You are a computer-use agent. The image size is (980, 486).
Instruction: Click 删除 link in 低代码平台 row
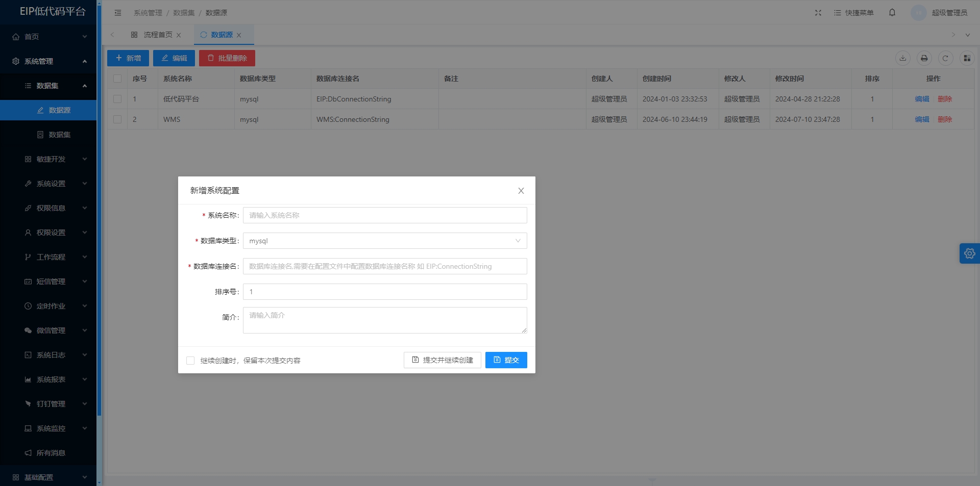click(945, 99)
